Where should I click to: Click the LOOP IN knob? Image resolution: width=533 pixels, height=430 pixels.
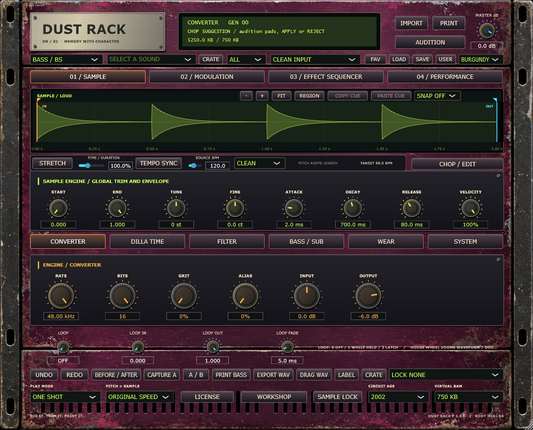point(138,347)
